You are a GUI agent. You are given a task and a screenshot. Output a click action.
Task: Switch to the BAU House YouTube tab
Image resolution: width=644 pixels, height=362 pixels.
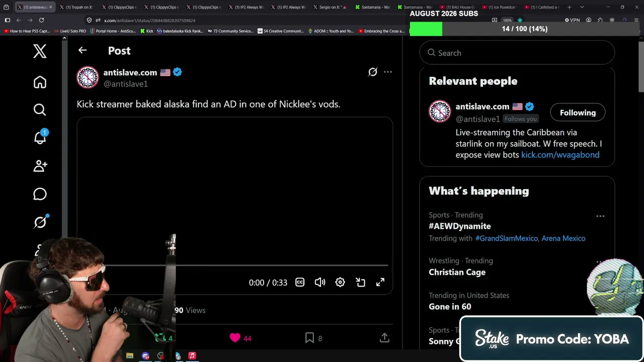click(458, 7)
